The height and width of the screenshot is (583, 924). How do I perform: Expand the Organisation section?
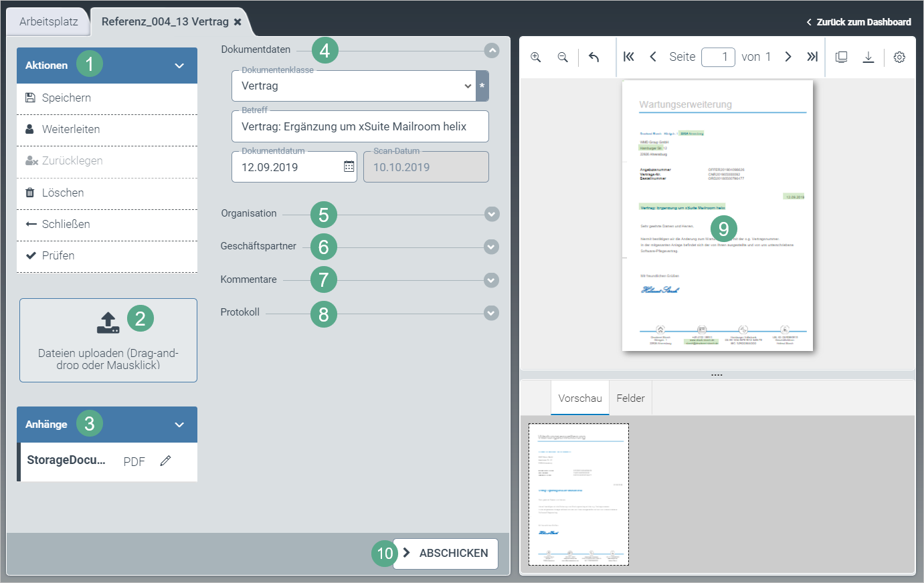click(x=492, y=214)
